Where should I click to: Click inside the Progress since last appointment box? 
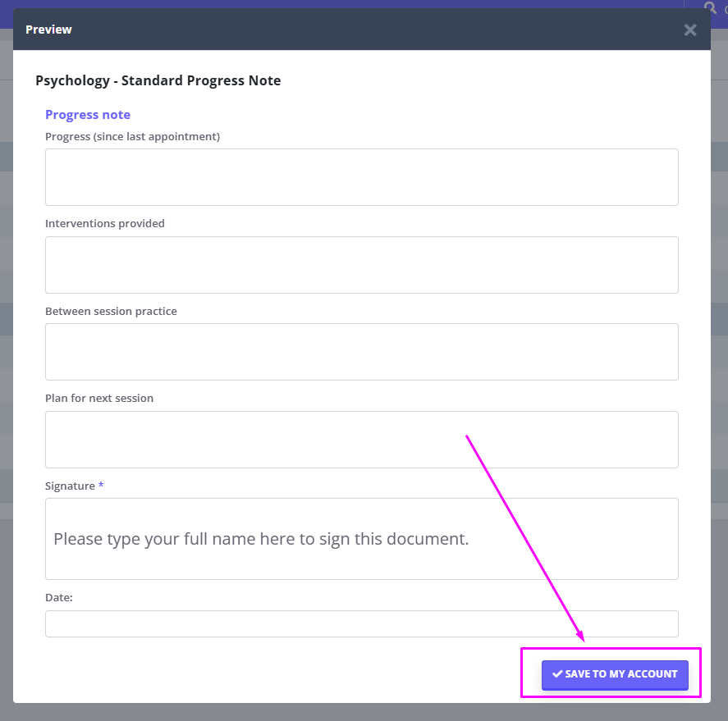pos(361,176)
